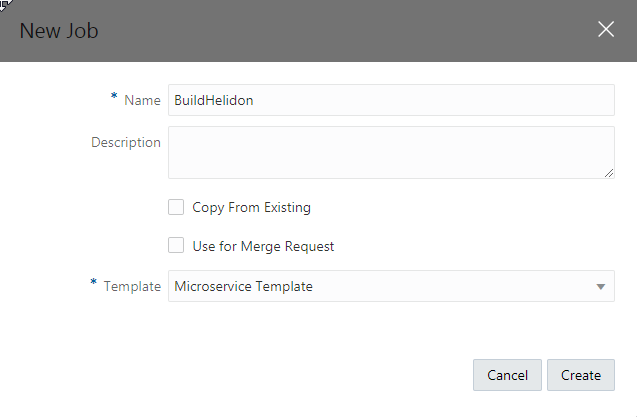The width and height of the screenshot is (637, 417).
Task: Click the Name field label
Action: pyautogui.click(x=142, y=100)
